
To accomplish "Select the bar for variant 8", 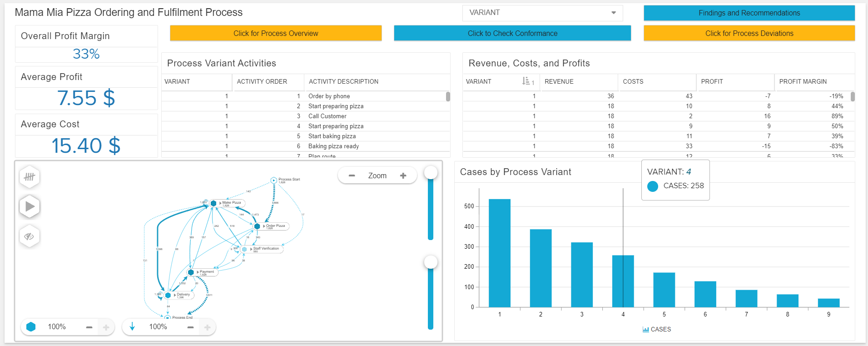I will click(787, 301).
